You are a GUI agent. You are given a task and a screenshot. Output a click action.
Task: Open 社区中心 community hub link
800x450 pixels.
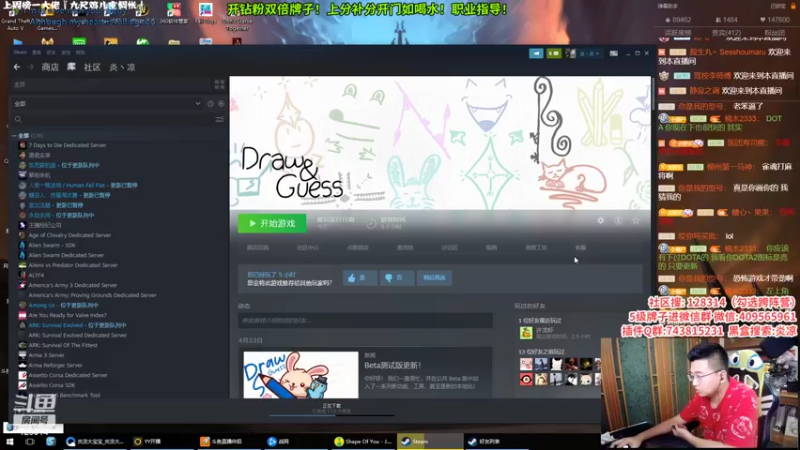coord(307,247)
